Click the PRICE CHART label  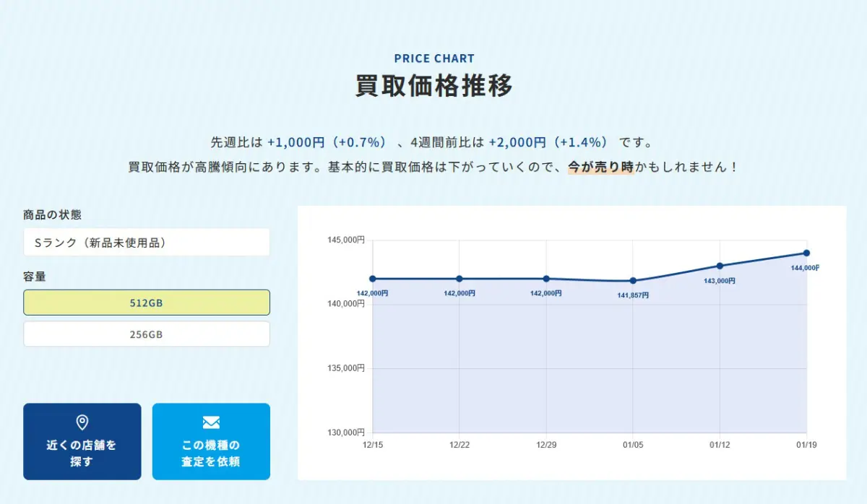[434, 58]
